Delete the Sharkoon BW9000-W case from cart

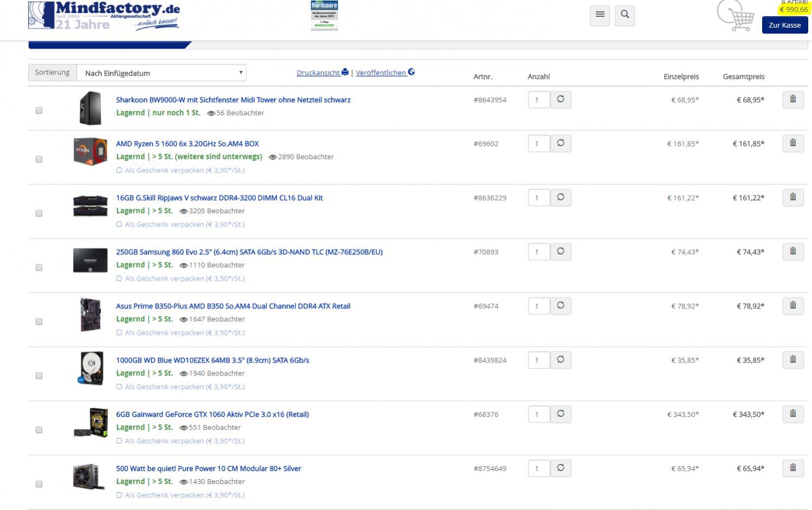[792, 99]
